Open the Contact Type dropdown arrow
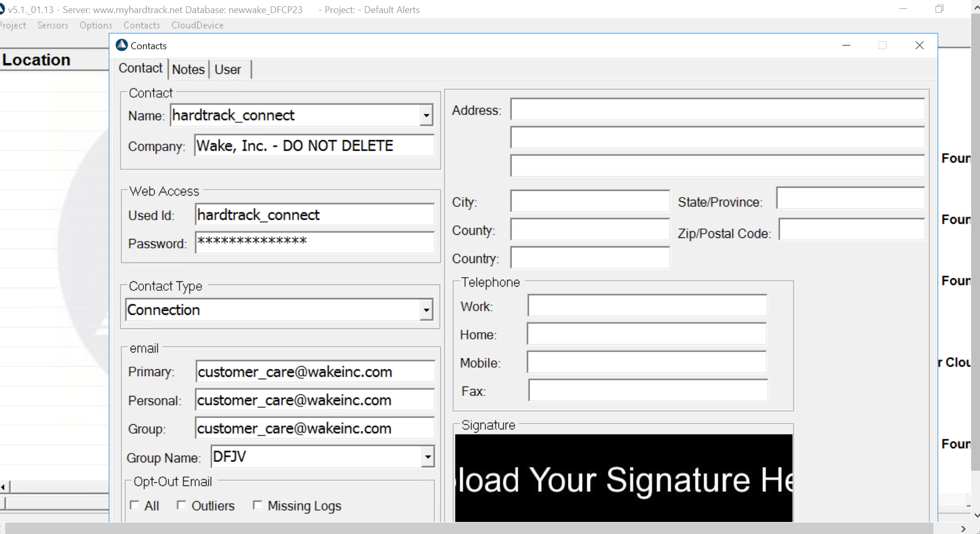This screenshot has width=980, height=534. [x=426, y=310]
